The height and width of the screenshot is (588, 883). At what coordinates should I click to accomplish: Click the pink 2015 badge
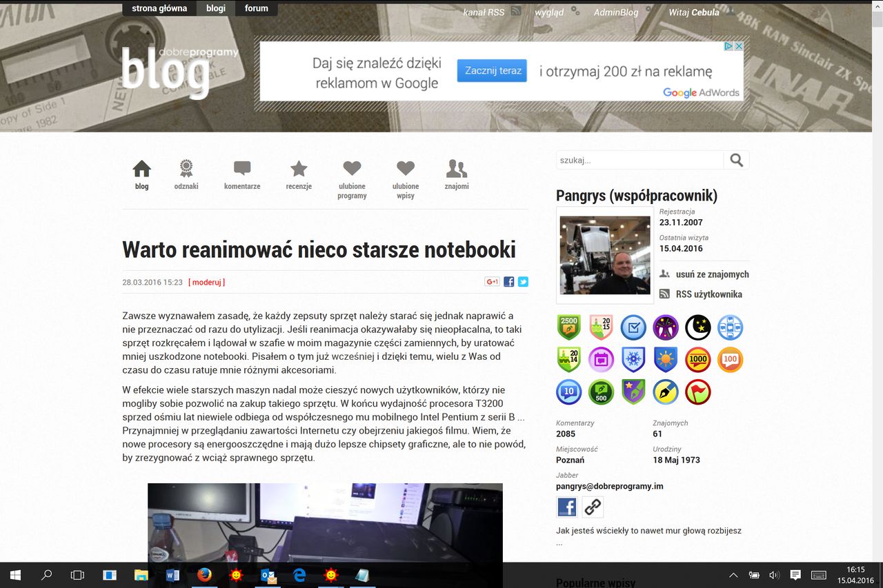coord(601,327)
